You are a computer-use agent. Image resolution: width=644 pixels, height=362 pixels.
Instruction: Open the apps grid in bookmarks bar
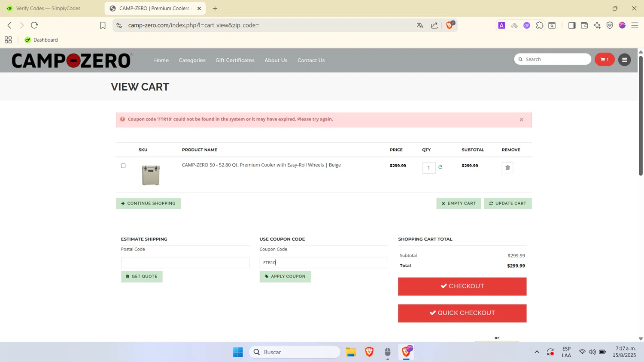click(x=8, y=40)
